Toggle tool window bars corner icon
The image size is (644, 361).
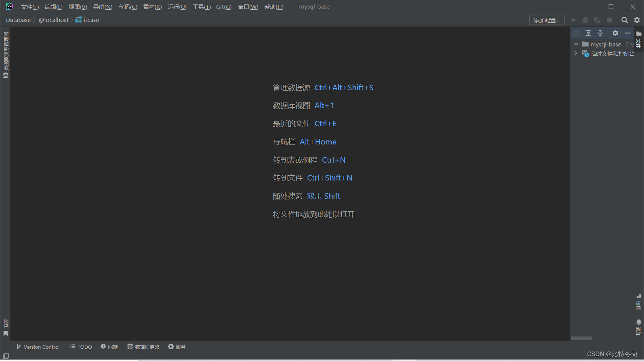pyautogui.click(x=6, y=356)
